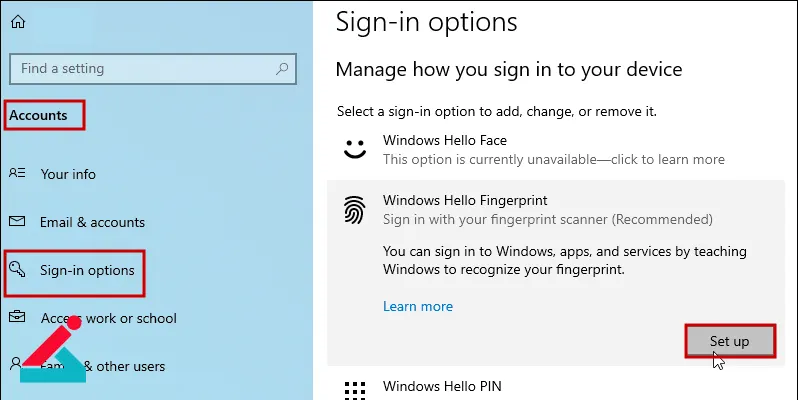Click the Set up button for fingerprint
The image size is (800, 400).
click(730, 341)
